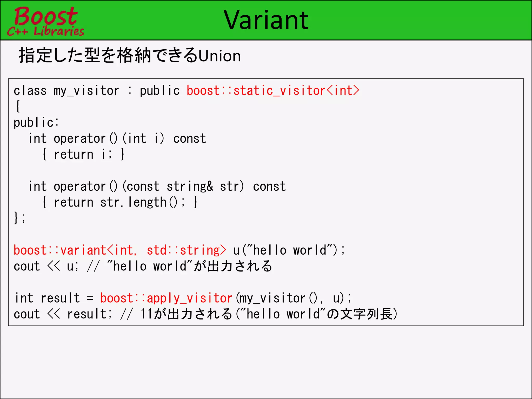Click red "boost::apply_visitor" text

[x=166, y=298]
